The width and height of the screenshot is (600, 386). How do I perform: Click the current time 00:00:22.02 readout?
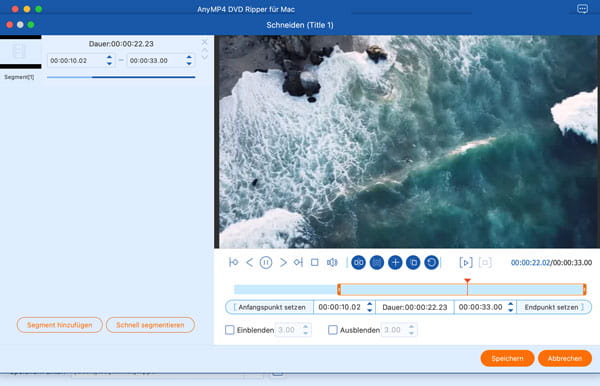[530, 263]
